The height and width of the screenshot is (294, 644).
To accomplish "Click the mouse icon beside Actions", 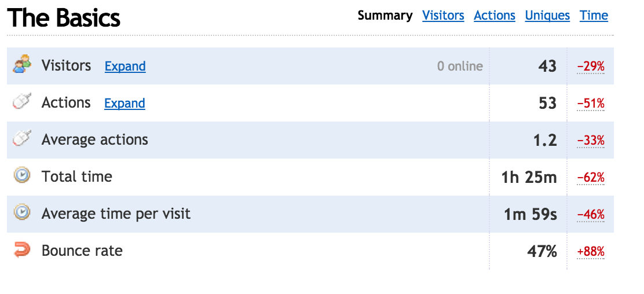I will [22, 101].
